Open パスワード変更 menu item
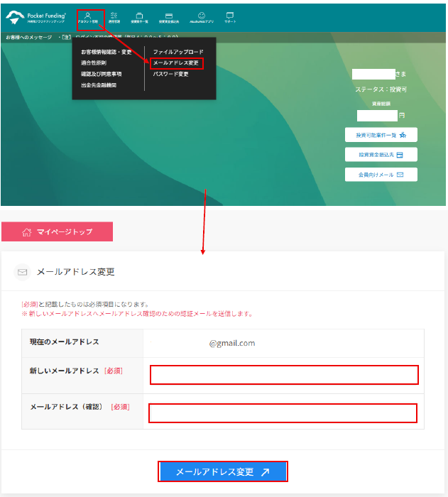This screenshot has height=497, width=448. [x=170, y=74]
